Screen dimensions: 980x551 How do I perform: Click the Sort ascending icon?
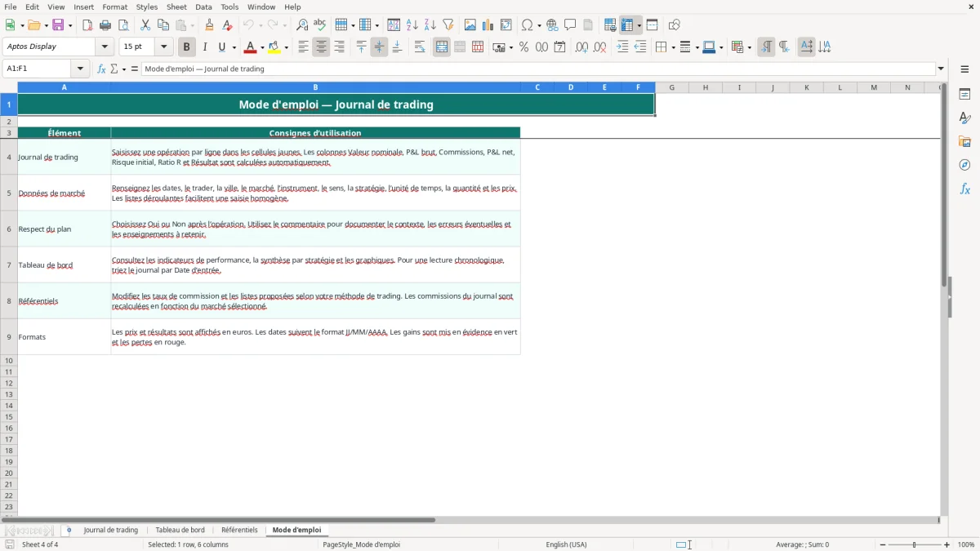tap(412, 25)
